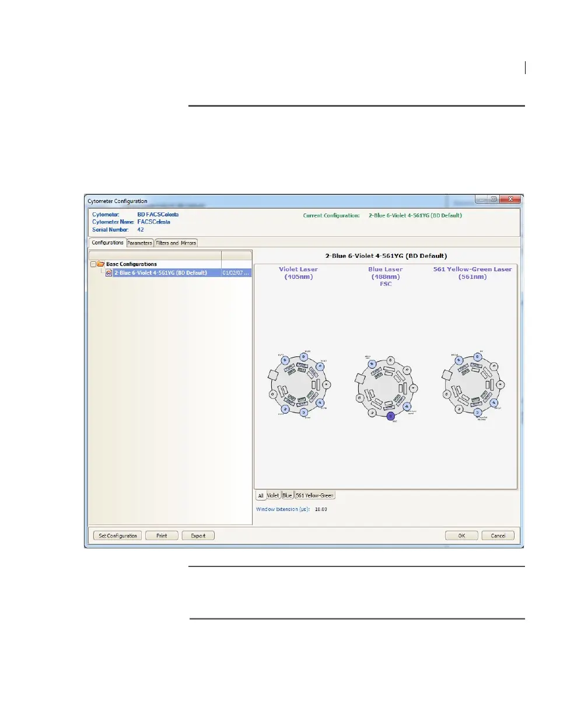588x714 pixels.
Task: Select detector E on the Yellow-Green Laser octagon
Action: pyautogui.click(x=459, y=409)
